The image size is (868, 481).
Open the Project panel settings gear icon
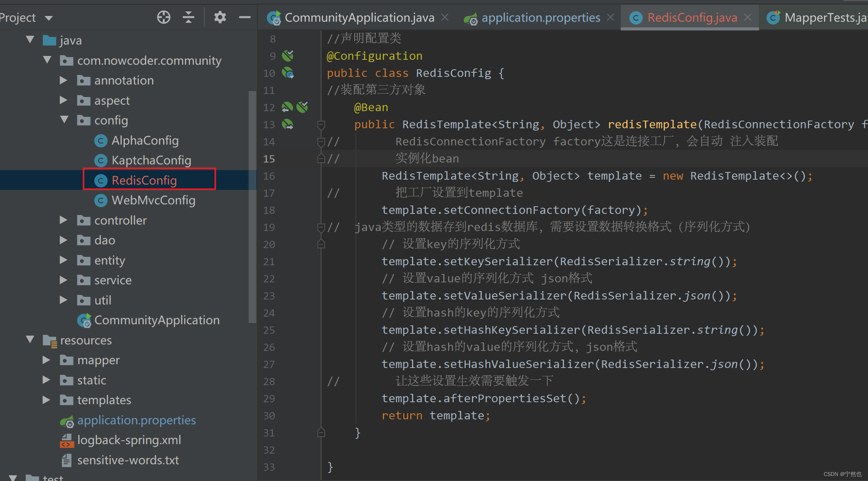point(220,17)
